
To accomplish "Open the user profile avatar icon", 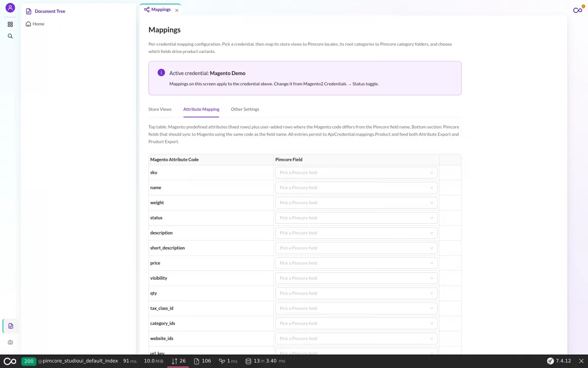I will coord(10,8).
